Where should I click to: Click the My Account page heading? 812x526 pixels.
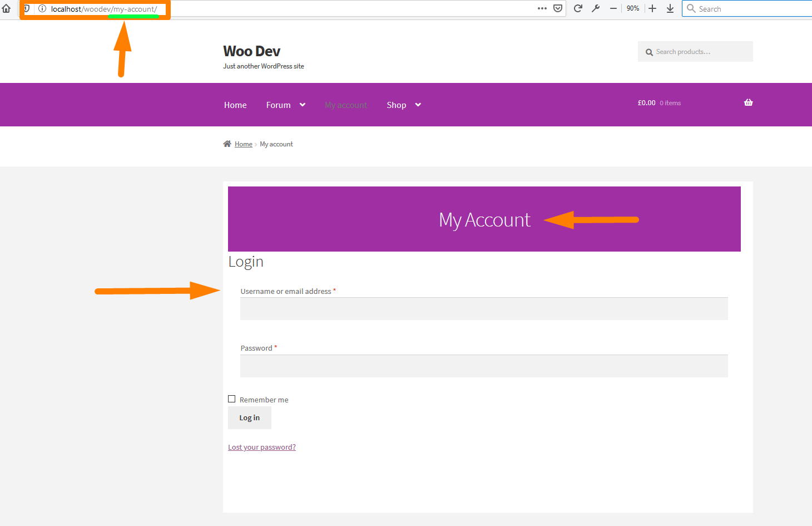(484, 220)
